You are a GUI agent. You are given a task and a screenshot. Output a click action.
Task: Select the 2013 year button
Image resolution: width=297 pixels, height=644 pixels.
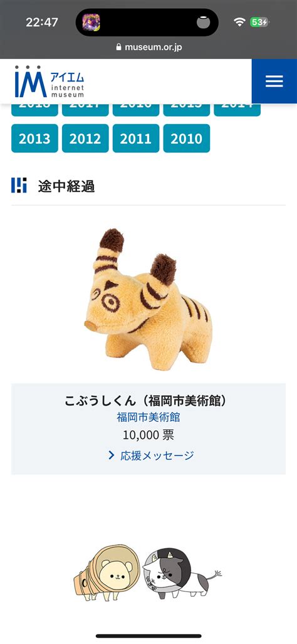34,139
